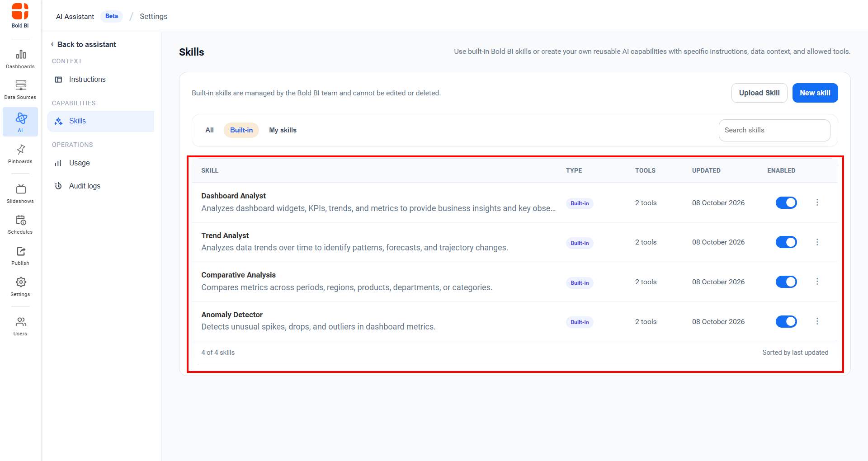Show the My skills tab

tap(283, 130)
